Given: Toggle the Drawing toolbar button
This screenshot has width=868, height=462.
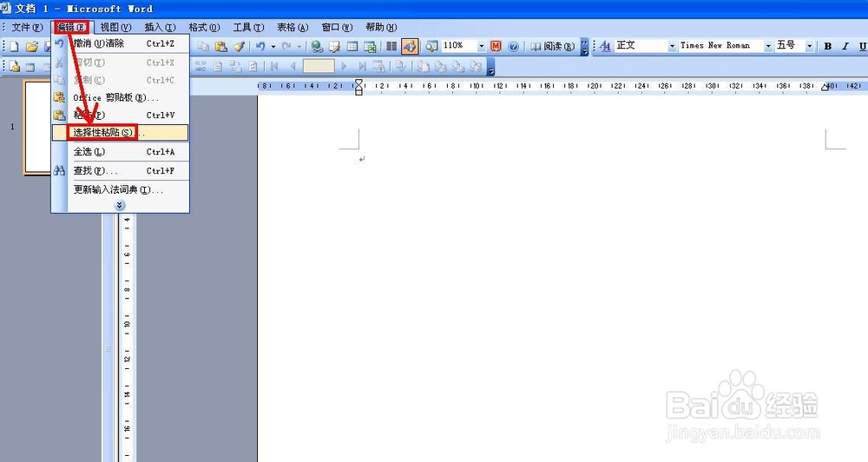Looking at the screenshot, I should [410, 47].
